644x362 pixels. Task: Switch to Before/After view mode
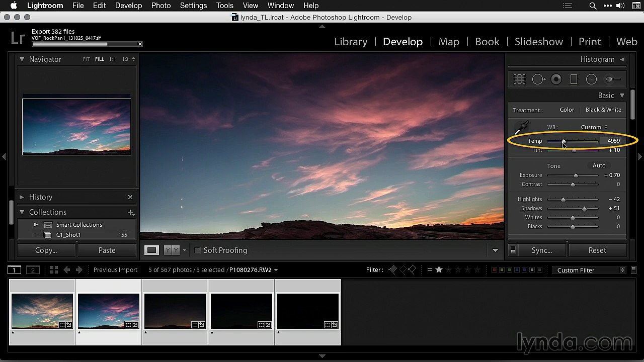click(172, 250)
